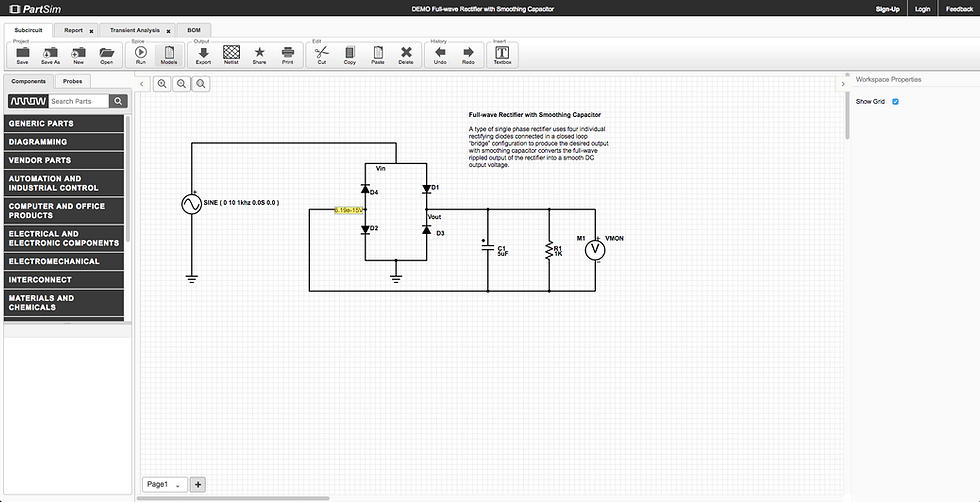
Task: Click the horizontal canvas scrollbar
Action: pos(232,498)
